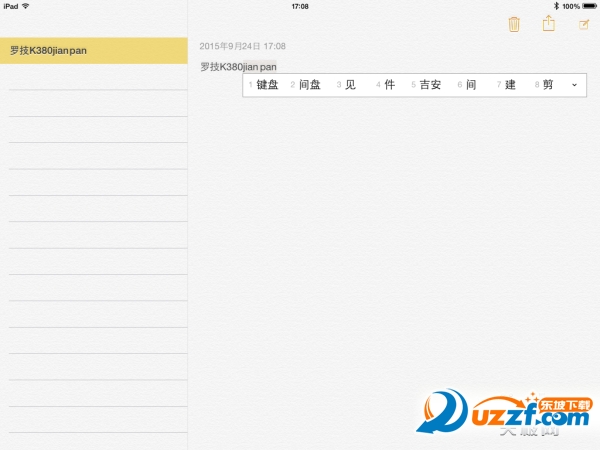Expand the IME candidate list arrow
This screenshot has width=600, height=450.
574,85
